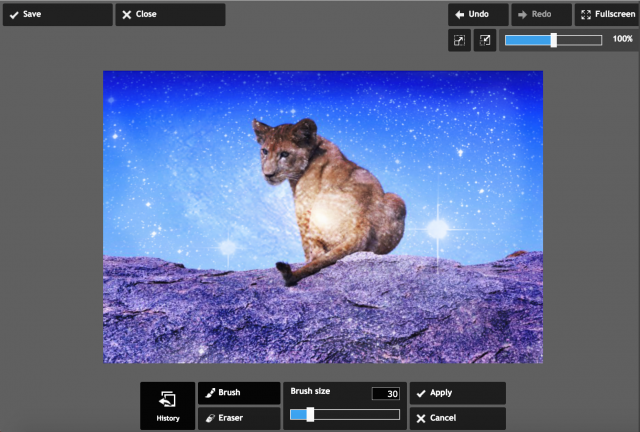Select the Brush tool
This screenshot has height=432, width=640.
pyautogui.click(x=239, y=393)
